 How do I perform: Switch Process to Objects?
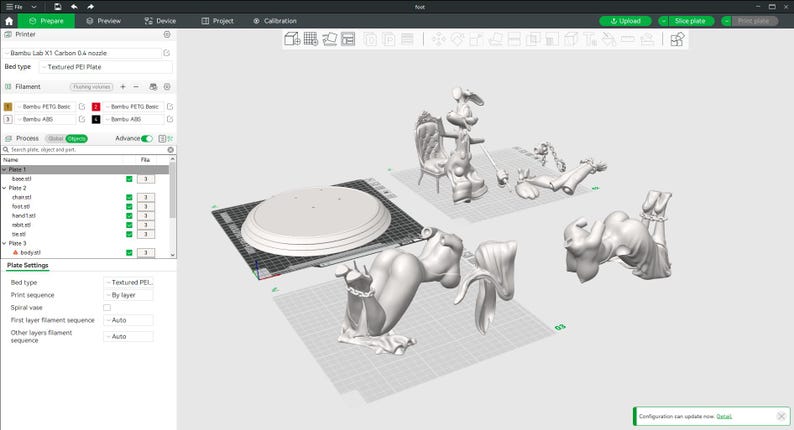pyautogui.click(x=76, y=139)
